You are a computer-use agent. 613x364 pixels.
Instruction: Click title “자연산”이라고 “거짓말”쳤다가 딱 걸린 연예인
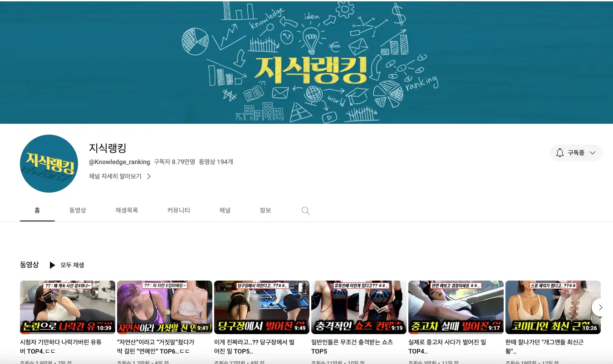pyautogui.click(x=156, y=347)
